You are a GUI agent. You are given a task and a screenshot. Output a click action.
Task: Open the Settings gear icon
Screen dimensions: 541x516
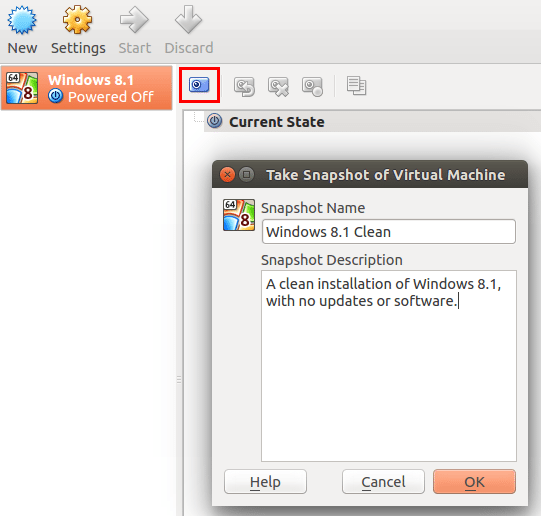coord(77,19)
